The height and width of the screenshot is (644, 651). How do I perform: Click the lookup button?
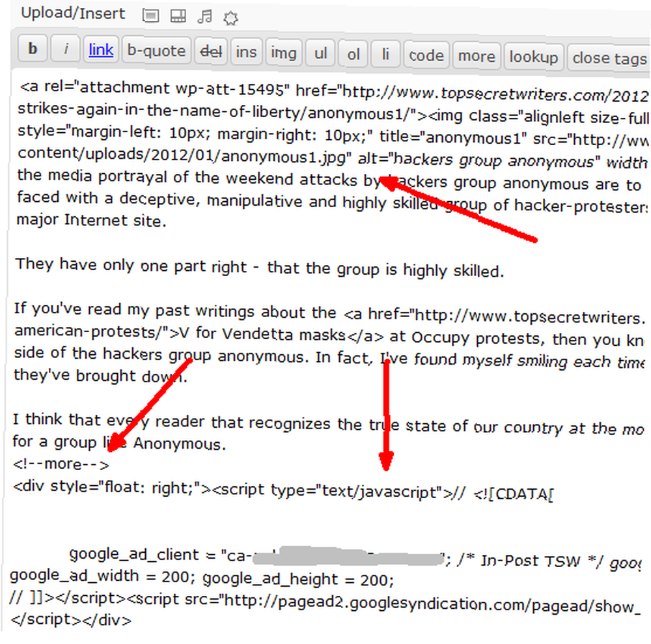(534, 57)
